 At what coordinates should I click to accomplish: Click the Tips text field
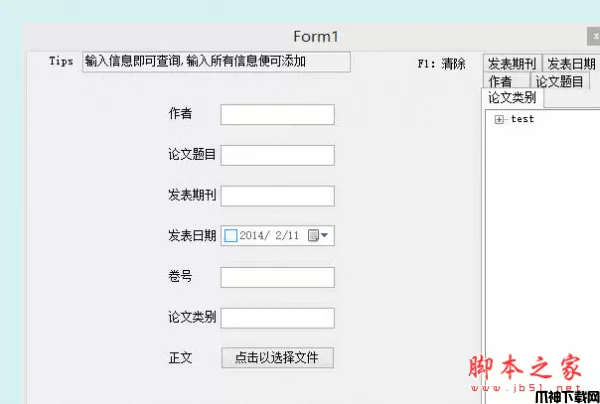pos(216,61)
